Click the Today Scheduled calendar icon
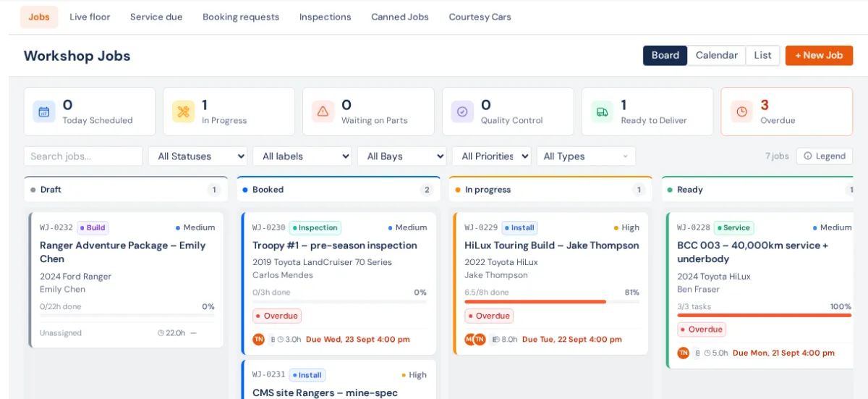Screen dimensions: 868x399 coord(44,112)
